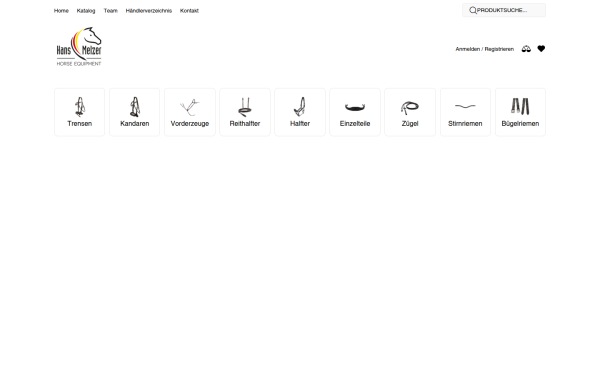
Task: Click the Reithalfter label
Action: [x=245, y=124]
